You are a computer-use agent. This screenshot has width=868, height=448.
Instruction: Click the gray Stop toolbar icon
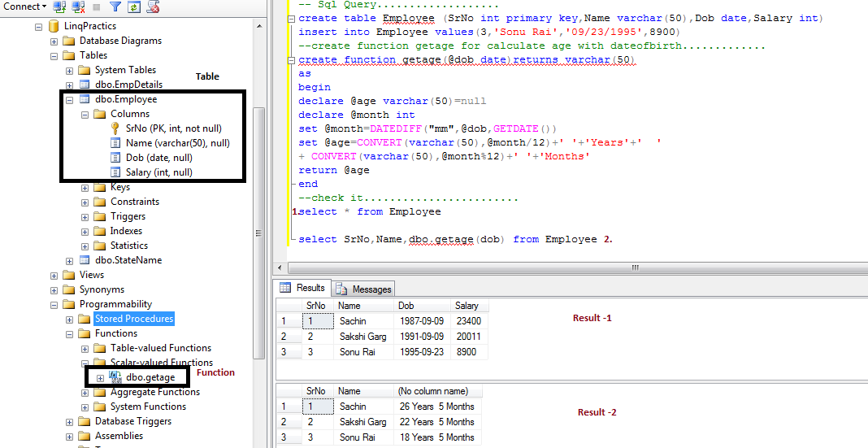(x=97, y=7)
